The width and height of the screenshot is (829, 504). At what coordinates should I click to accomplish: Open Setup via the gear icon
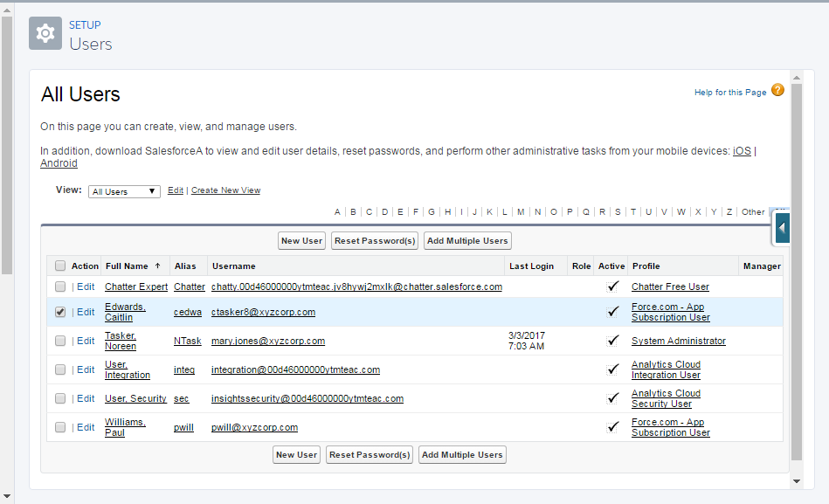(x=45, y=33)
